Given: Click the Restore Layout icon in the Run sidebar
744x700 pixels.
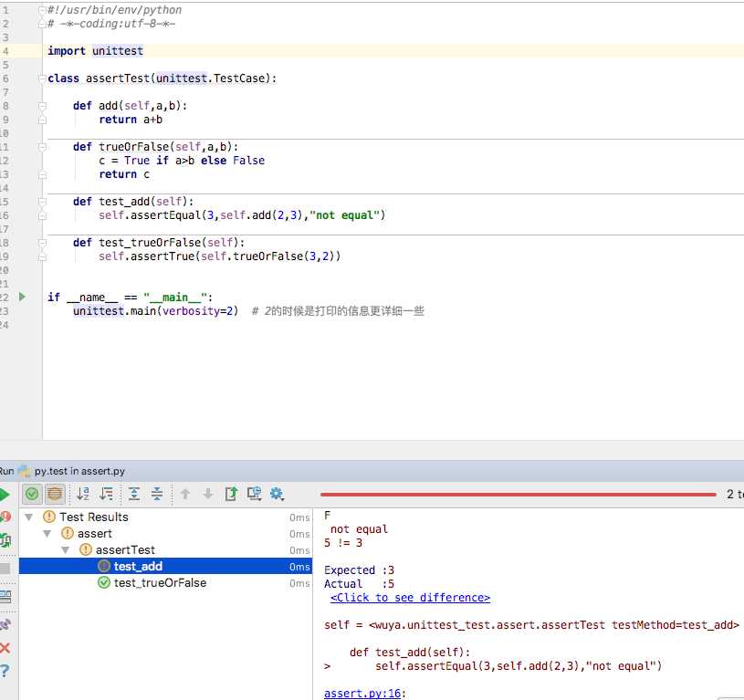Looking at the screenshot, I should pos(5,596).
